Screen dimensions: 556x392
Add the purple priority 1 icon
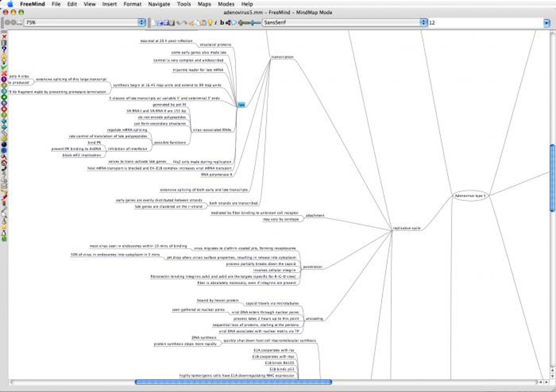tap(4, 79)
